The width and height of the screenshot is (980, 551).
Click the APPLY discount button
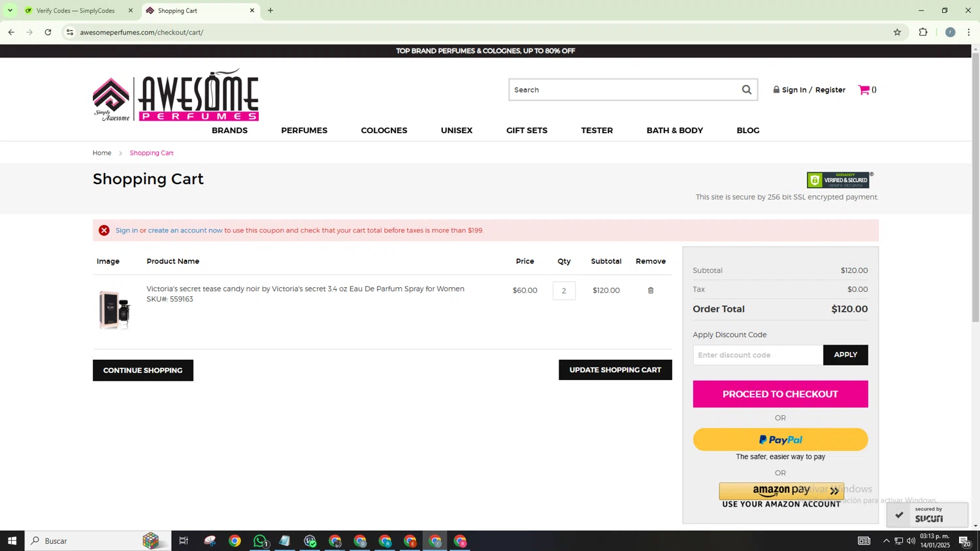tap(845, 355)
